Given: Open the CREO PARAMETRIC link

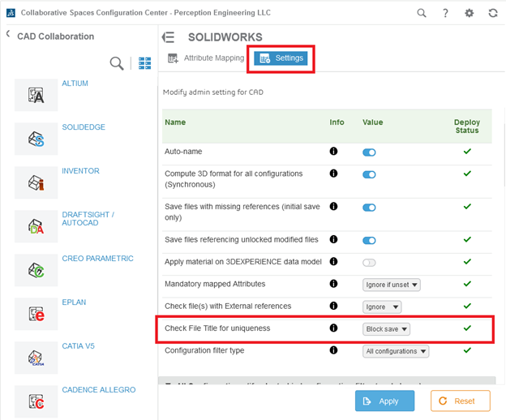Looking at the screenshot, I should pyautogui.click(x=97, y=259).
